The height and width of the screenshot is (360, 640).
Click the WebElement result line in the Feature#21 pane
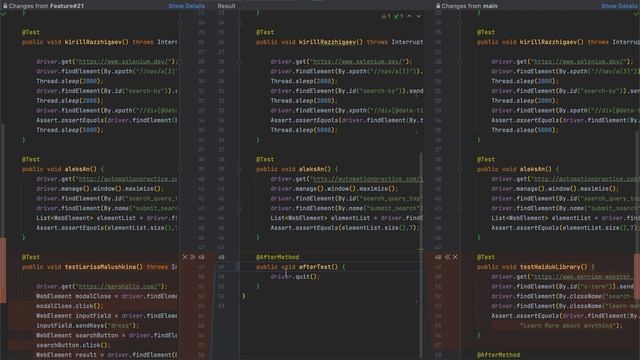coord(107,355)
